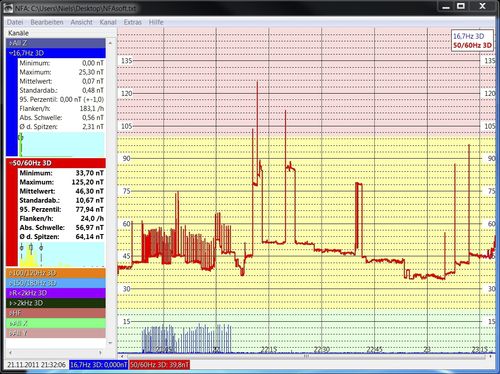This screenshot has height=374, width=500.
Task: Collapse the 16,7Hz 3D channel
Action: (56, 53)
